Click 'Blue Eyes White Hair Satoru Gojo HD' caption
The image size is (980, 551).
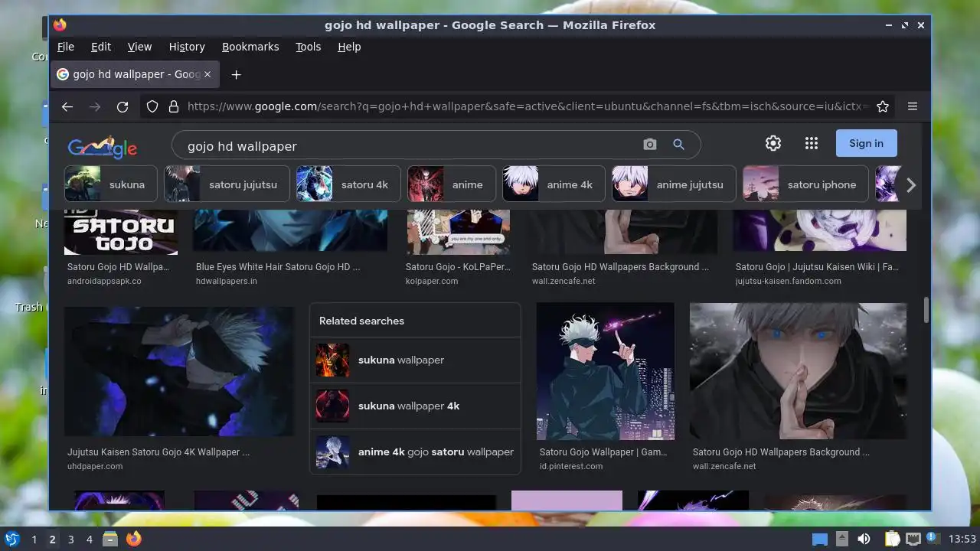278,267
